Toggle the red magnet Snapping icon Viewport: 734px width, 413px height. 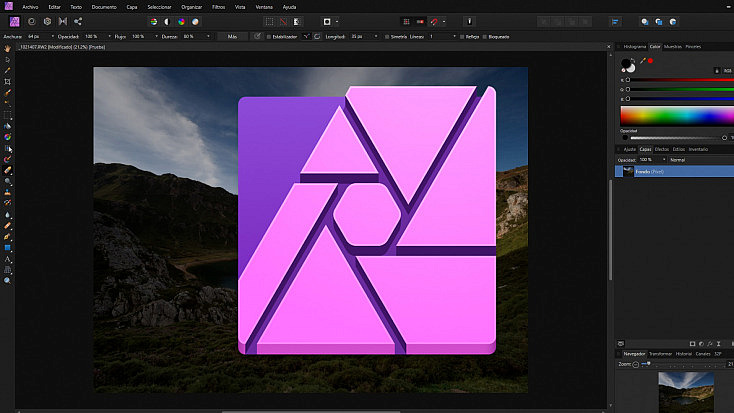(434, 22)
